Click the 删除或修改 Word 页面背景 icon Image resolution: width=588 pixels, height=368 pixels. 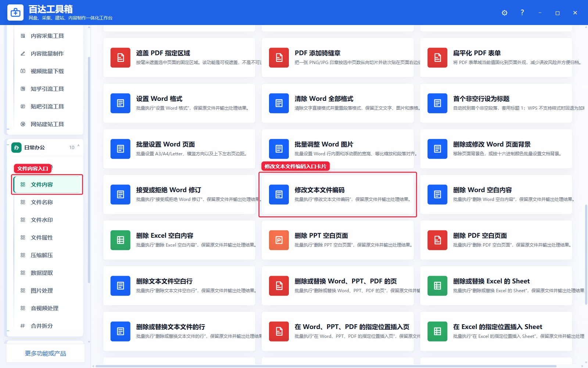[437, 149]
